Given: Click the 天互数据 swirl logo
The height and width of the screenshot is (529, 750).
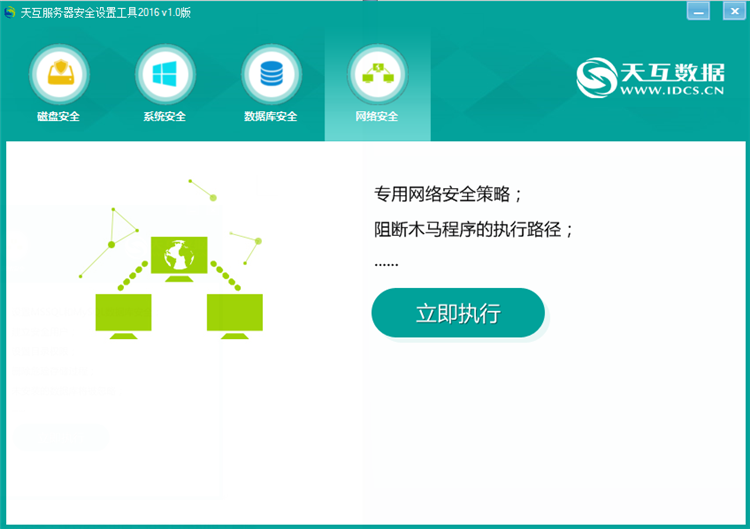Looking at the screenshot, I should point(596,77).
